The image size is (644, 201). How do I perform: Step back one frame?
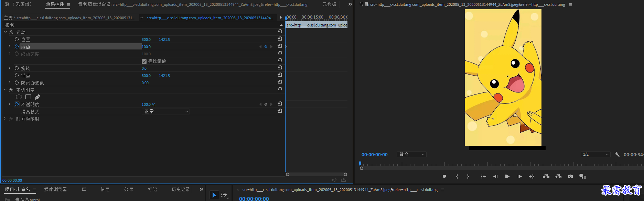pyautogui.click(x=495, y=177)
